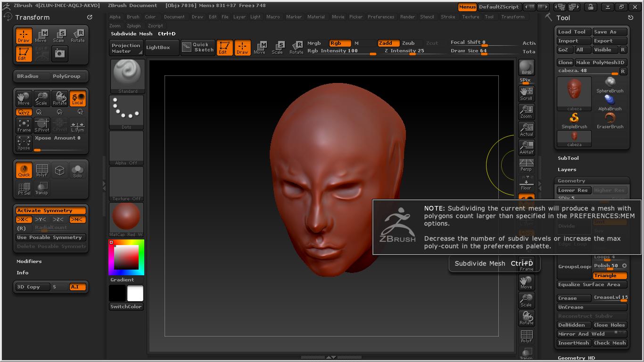Screen dimensions: 644x362
Task: Click the SwitchColor button
Action: coord(126,307)
